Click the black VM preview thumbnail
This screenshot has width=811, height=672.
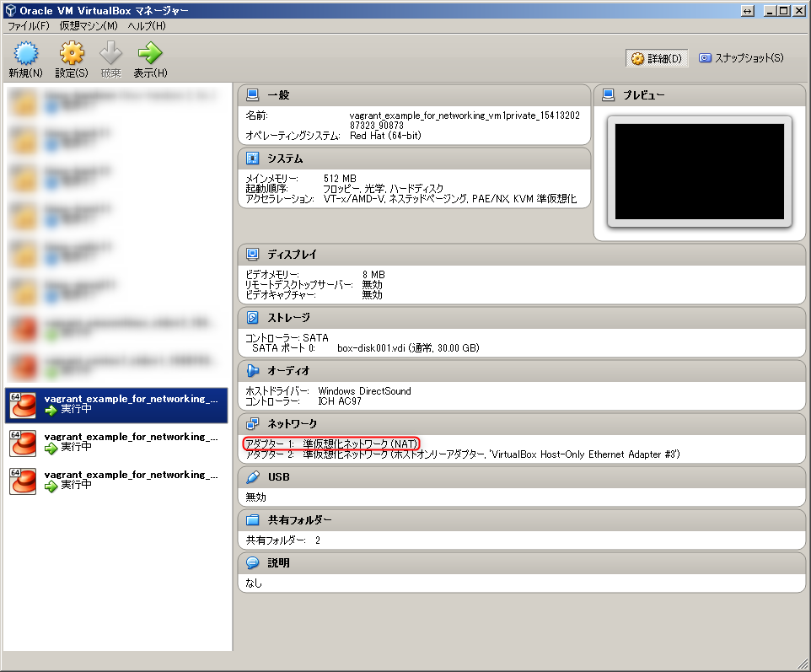699,171
